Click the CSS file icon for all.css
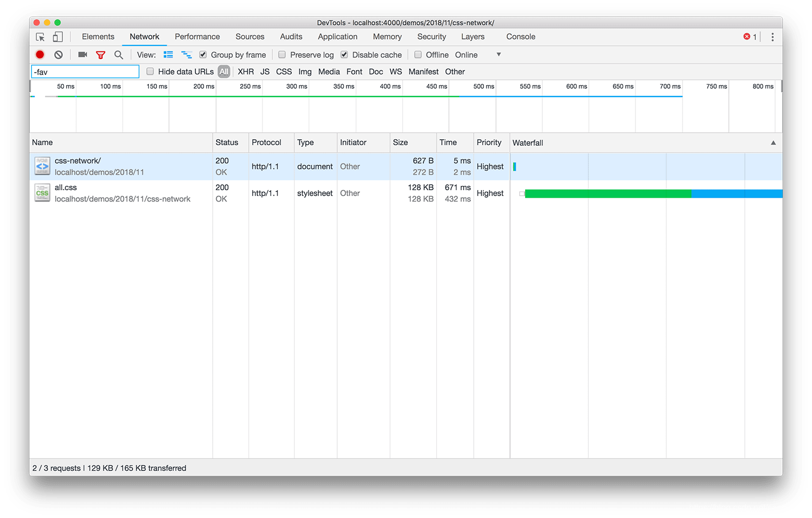812x518 pixels. [42, 193]
